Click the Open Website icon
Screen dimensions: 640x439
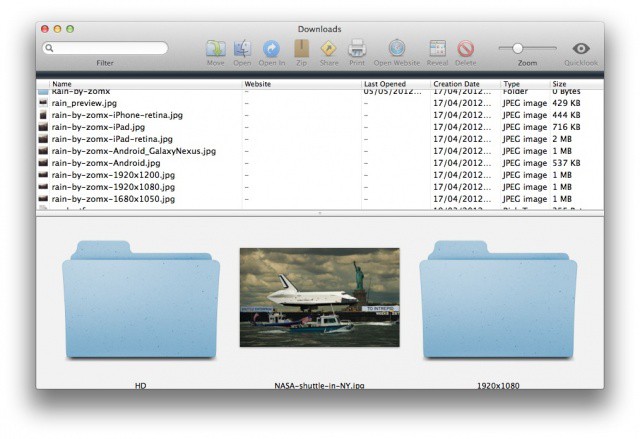coord(397,48)
